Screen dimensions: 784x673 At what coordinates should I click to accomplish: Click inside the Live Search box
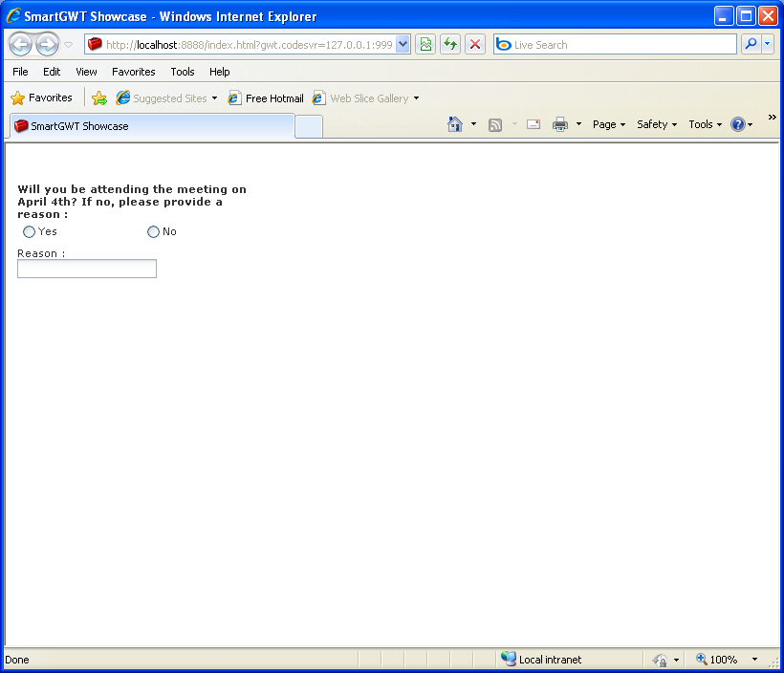pyautogui.click(x=615, y=45)
